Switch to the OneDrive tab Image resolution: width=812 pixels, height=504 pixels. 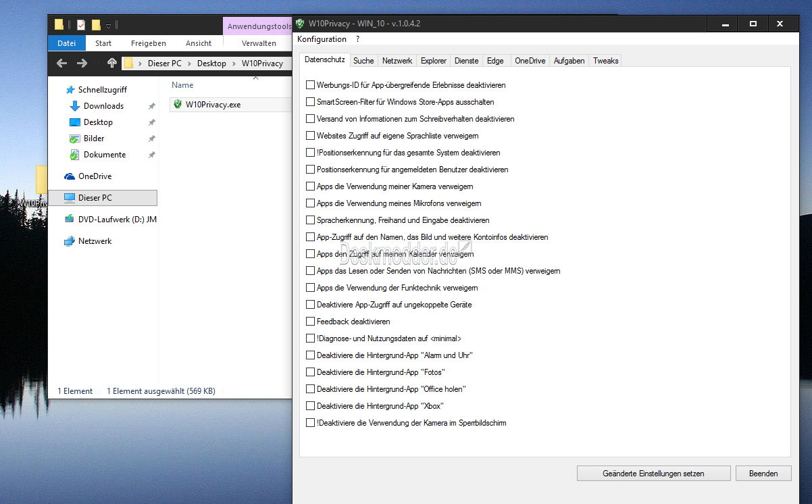pos(530,61)
